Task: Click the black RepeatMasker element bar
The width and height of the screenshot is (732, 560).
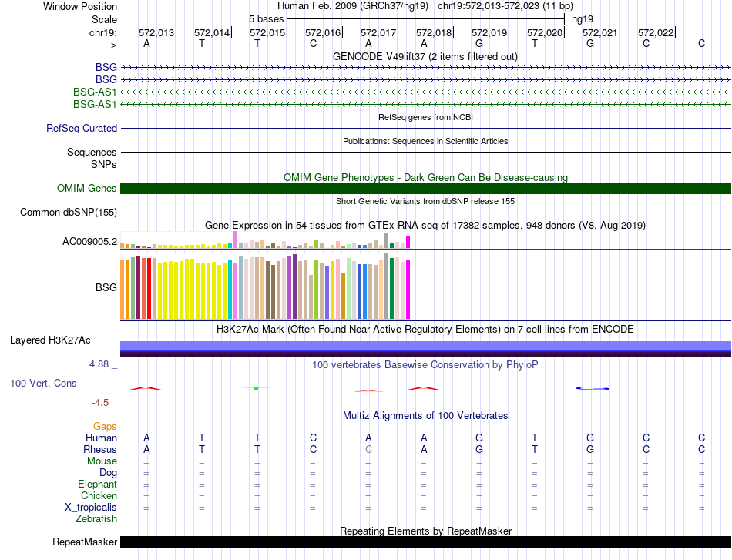Action: coord(425,542)
